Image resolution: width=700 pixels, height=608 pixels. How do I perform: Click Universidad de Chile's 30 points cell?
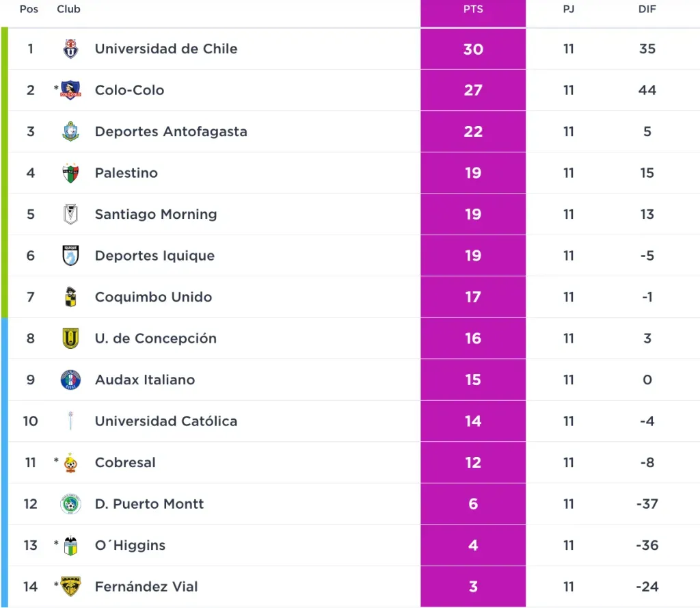click(473, 49)
